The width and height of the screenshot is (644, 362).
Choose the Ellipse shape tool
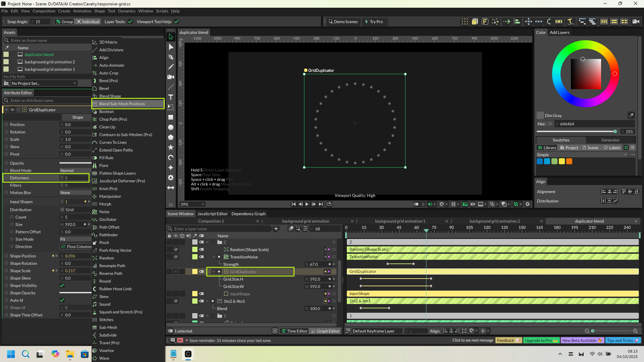pyautogui.click(x=171, y=127)
